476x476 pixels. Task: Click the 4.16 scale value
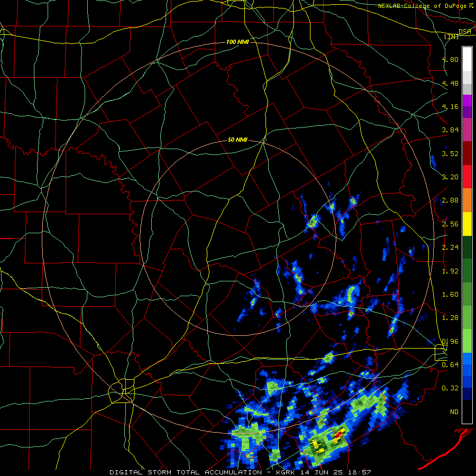click(450, 106)
